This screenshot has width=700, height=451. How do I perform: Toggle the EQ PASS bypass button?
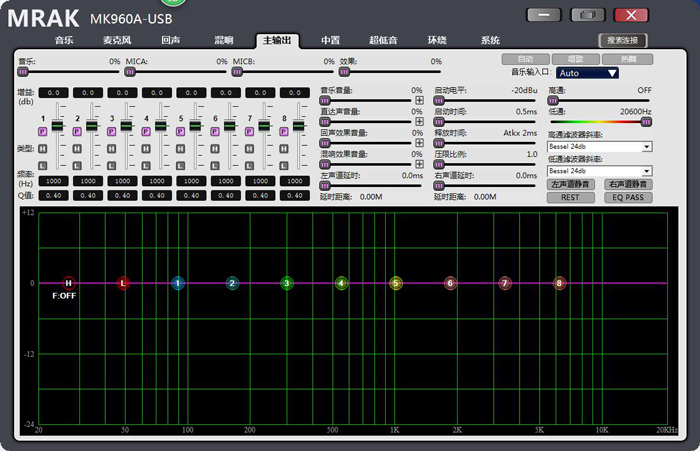(x=626, y=197)
